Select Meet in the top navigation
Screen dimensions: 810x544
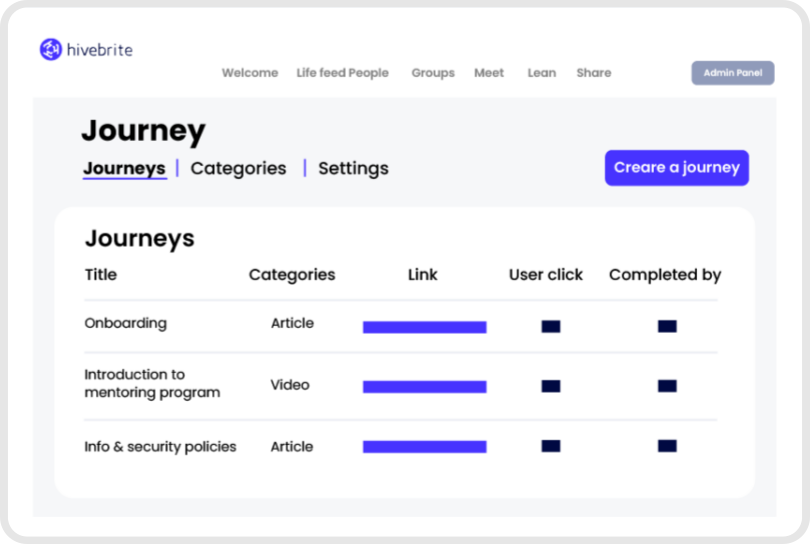click(489, 73)
